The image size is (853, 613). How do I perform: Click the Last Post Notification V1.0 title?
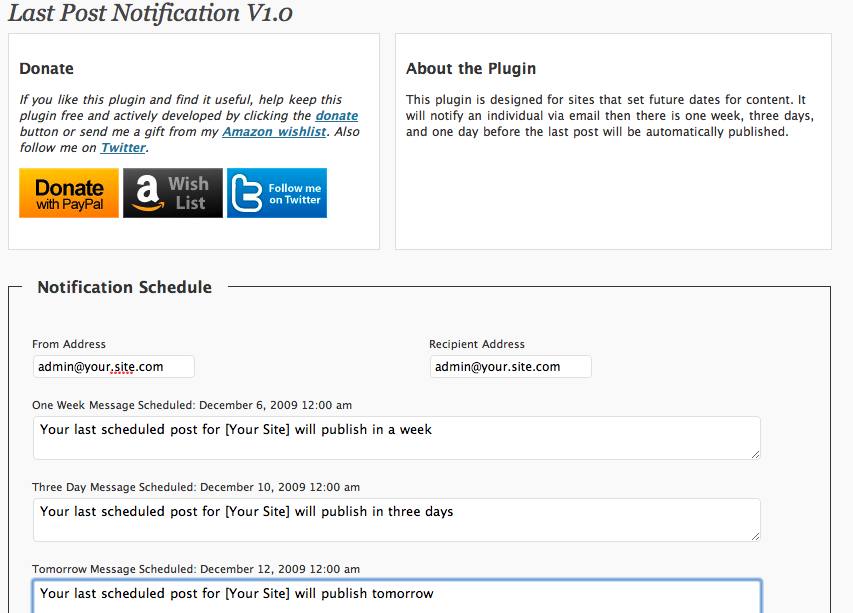(x=151, y=13)
